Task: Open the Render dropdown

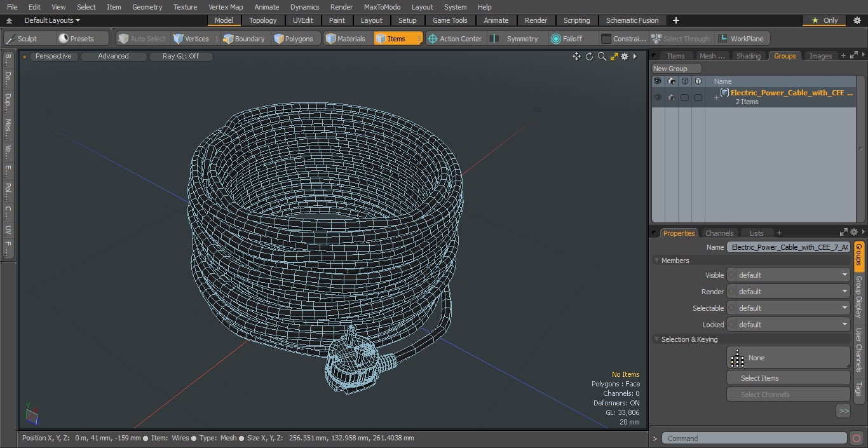Action: 788,292
